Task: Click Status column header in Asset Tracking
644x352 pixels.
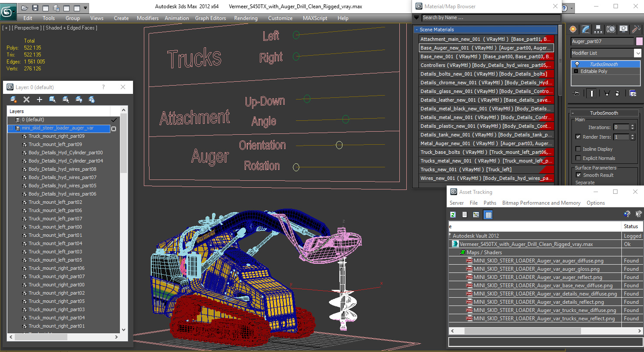Action: (x=632, y=226)
